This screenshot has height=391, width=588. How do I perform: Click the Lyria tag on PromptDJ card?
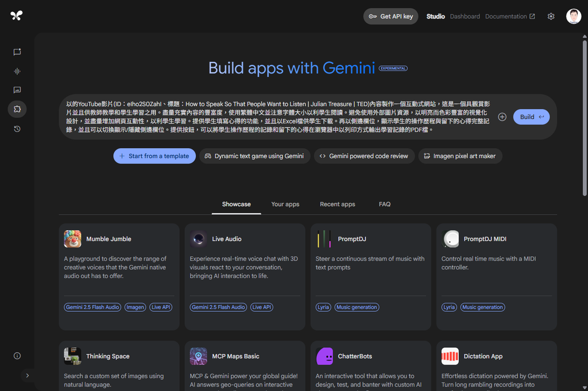(323, 307)
